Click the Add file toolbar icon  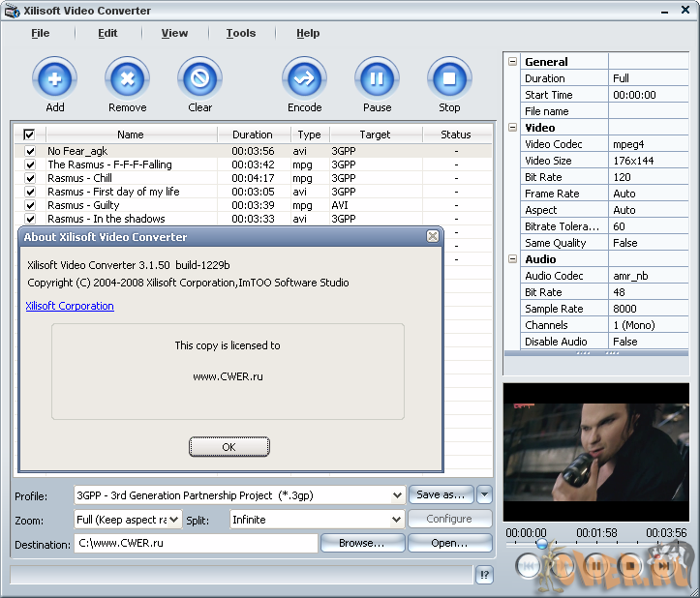tap(54, 77)
